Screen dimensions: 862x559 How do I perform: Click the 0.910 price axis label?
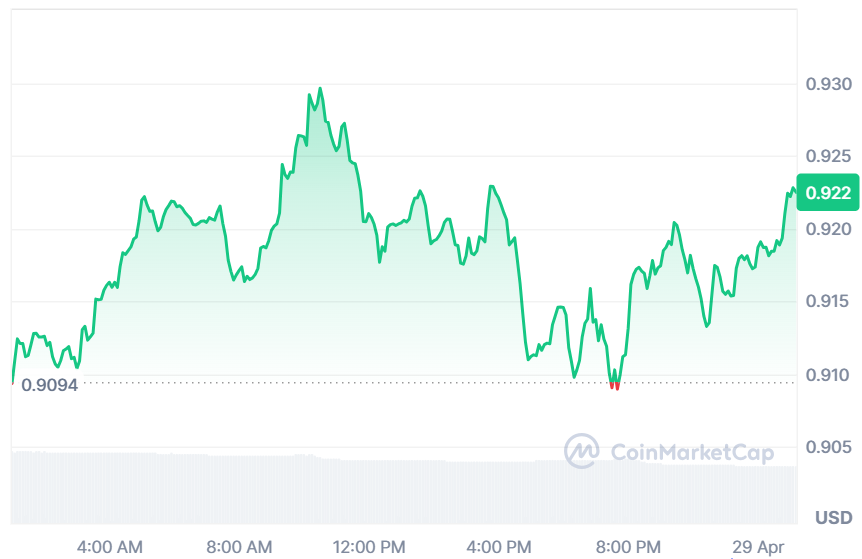828,375
